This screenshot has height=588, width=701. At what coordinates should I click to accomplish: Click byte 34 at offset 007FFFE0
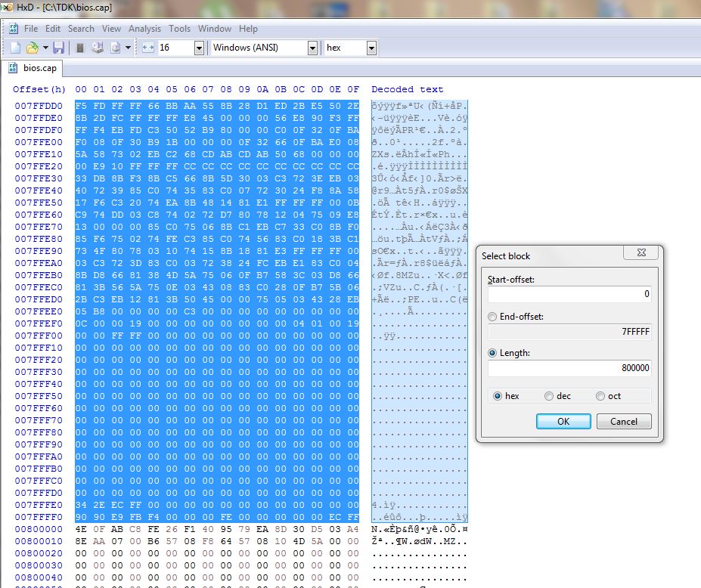[81, 505]
